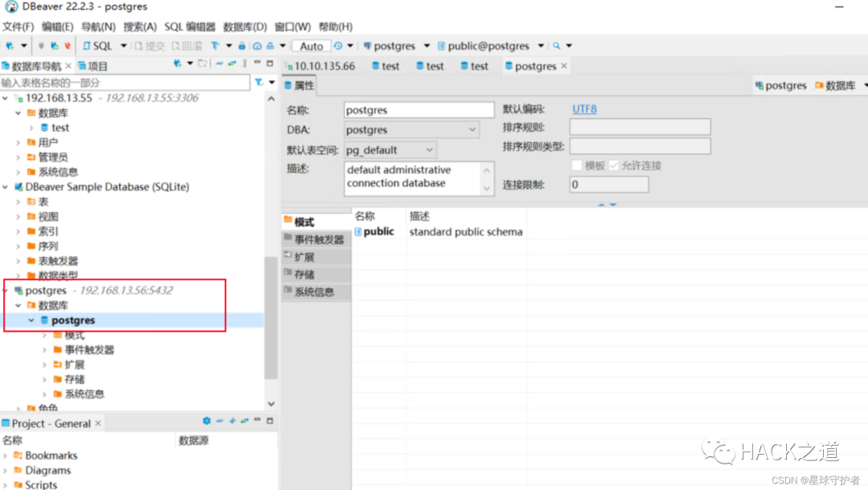Click the plus icon in Project panel
This screenshot has width=868, height=490.
tap(232, 421)
